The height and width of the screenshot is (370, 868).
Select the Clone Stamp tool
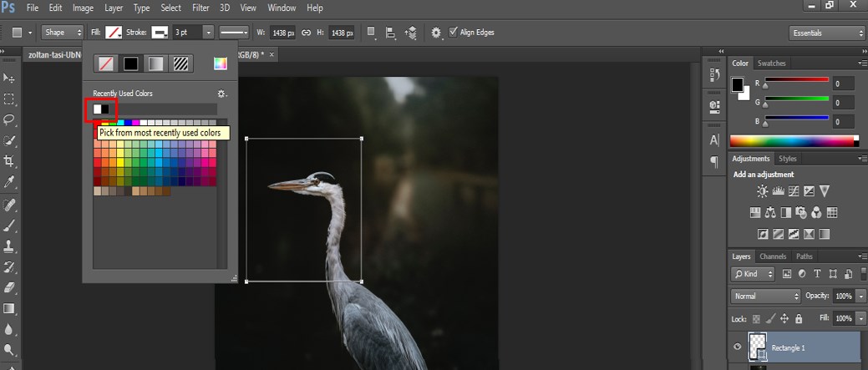tap(9, 246)
